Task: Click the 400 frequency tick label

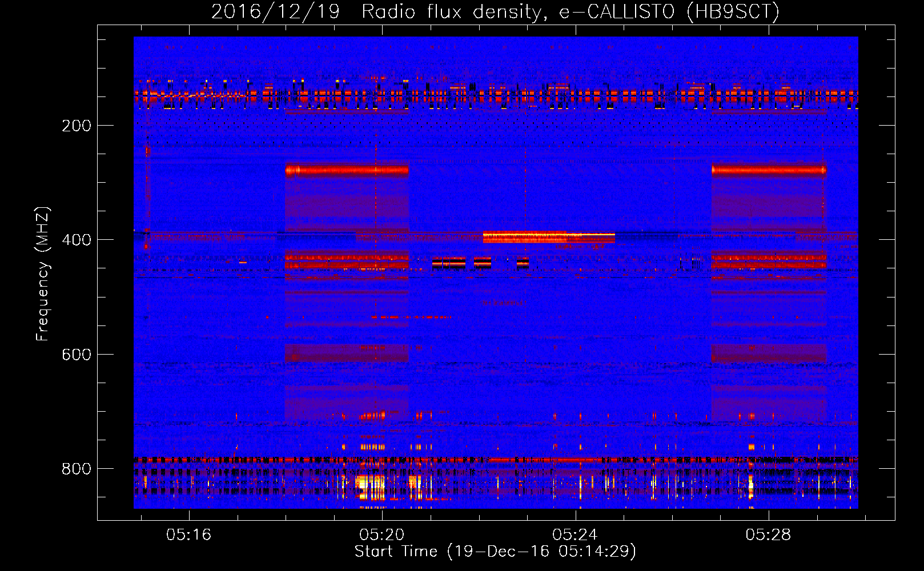Action: [76, 240]
